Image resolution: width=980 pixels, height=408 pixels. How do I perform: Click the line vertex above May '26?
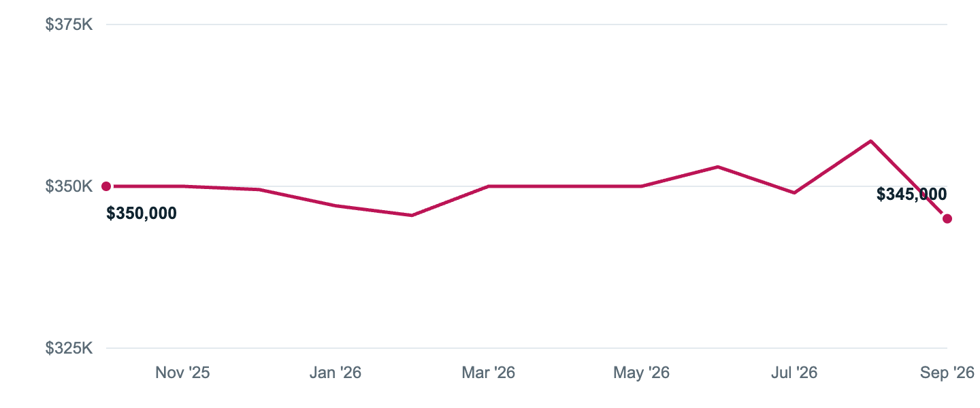(641, 186)
